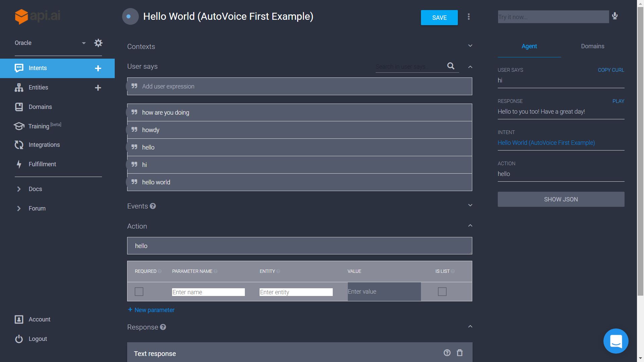Click the Fulfillment lightning bolt icon

coord(19,164)
